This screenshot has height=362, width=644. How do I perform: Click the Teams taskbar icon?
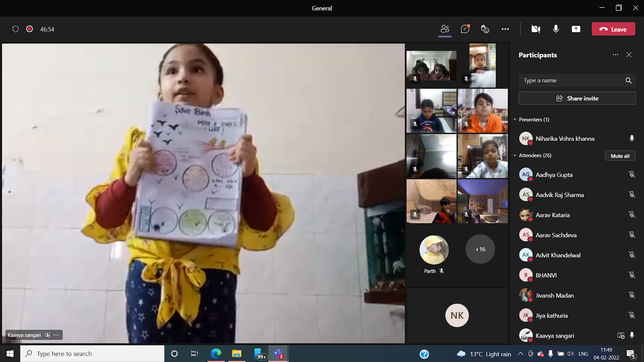tap(278, 354)
